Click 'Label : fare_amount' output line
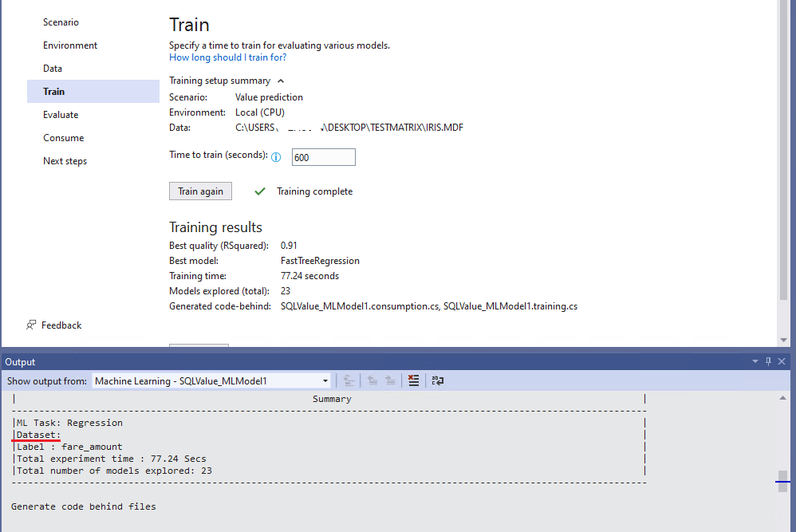Image resolution: width=796 pixels, height=532 pixels. (69, 447)
